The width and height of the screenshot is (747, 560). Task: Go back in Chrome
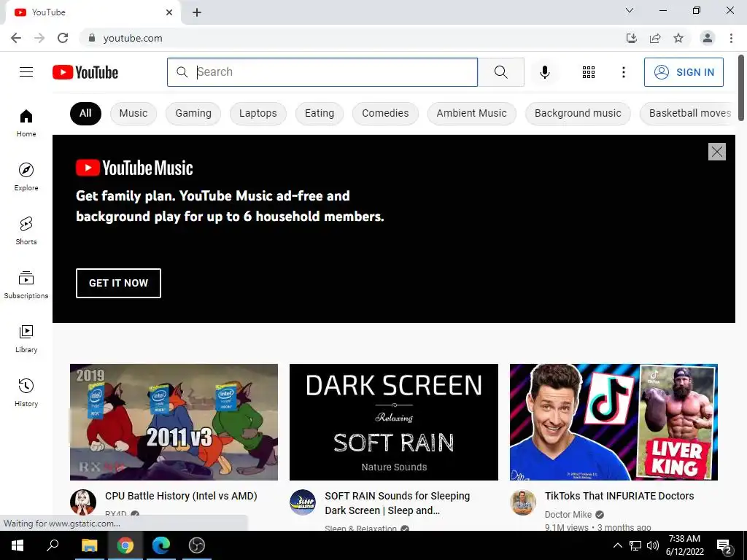pyautogui.click(x=16, y=38)
